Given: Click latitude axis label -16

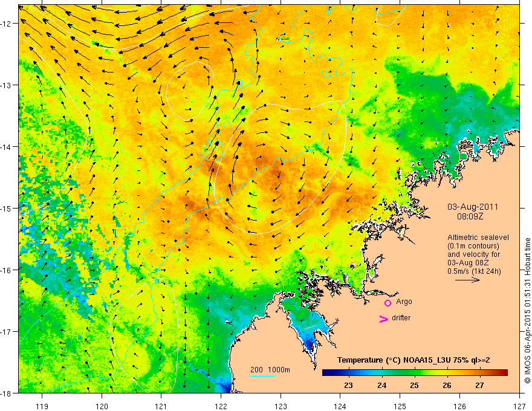Looking at the screenshot, I should coord(6,270).
